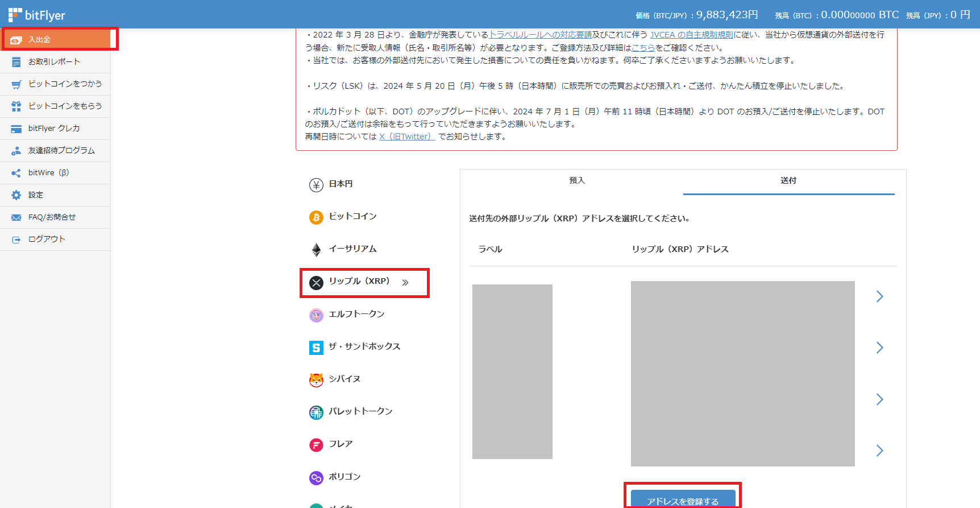Select ログアウト to log out
980x508 pixels.
click(x=55, y=239)
